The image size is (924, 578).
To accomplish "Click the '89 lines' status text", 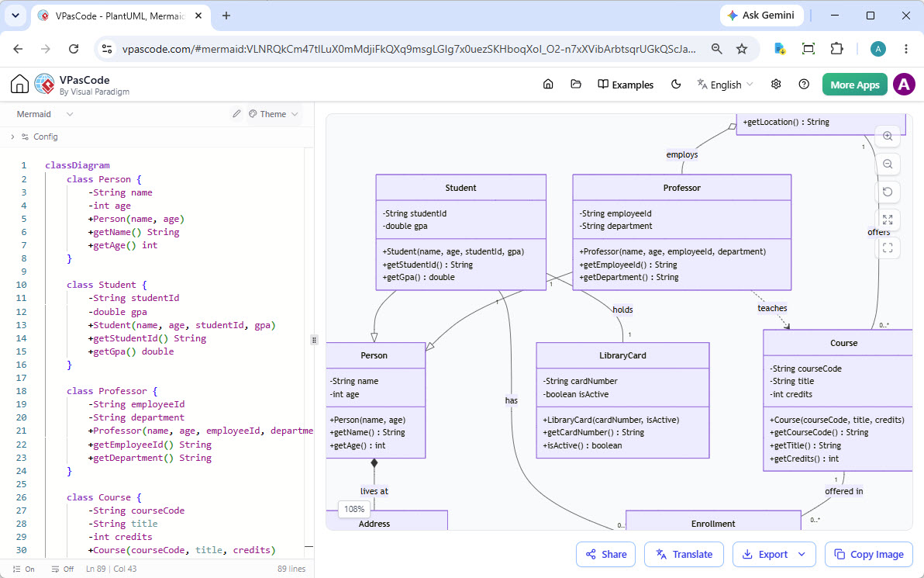I will pos(291,569).
